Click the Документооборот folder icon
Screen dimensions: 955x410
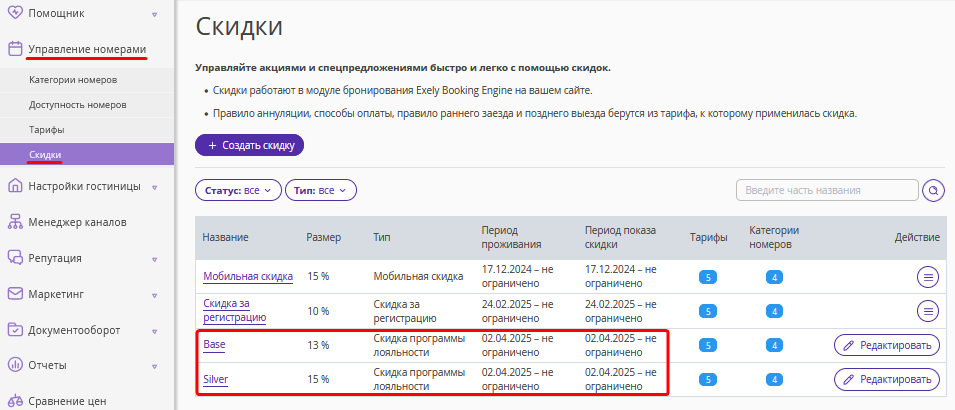click(x=15, y=330)
